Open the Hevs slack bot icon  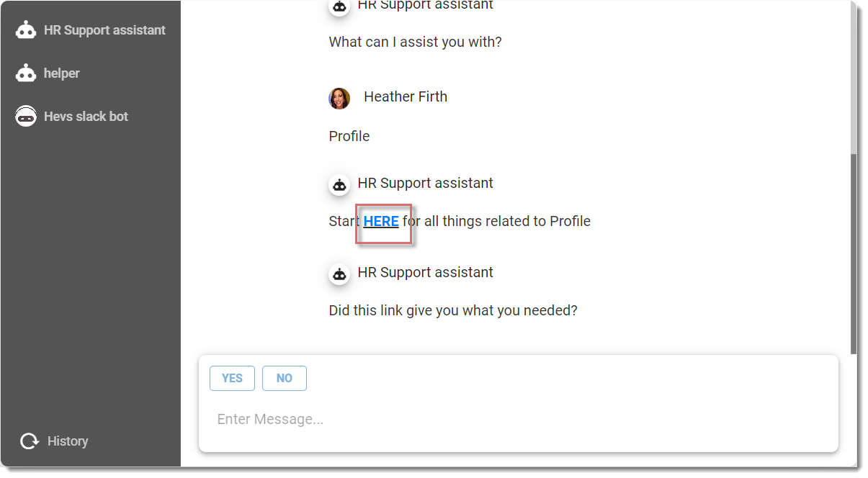pos(26,116)
